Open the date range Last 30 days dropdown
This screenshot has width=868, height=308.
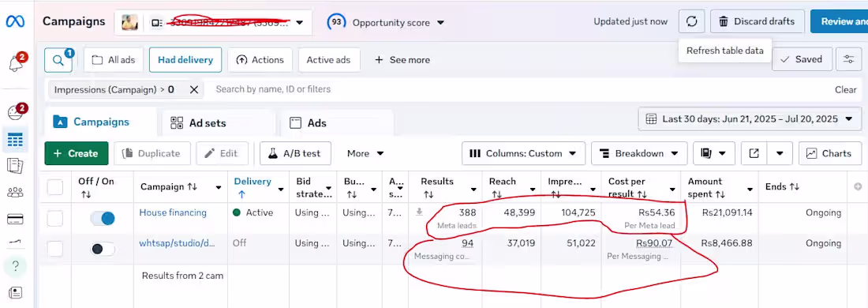click(750, 119)
